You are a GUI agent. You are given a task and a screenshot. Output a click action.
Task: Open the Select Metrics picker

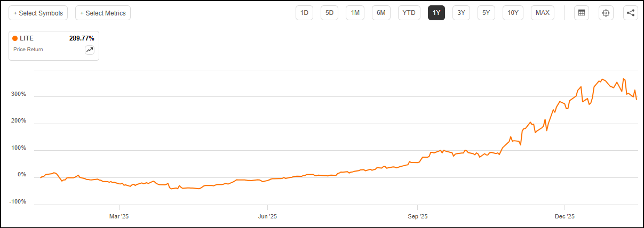click(x=103, y=13)
